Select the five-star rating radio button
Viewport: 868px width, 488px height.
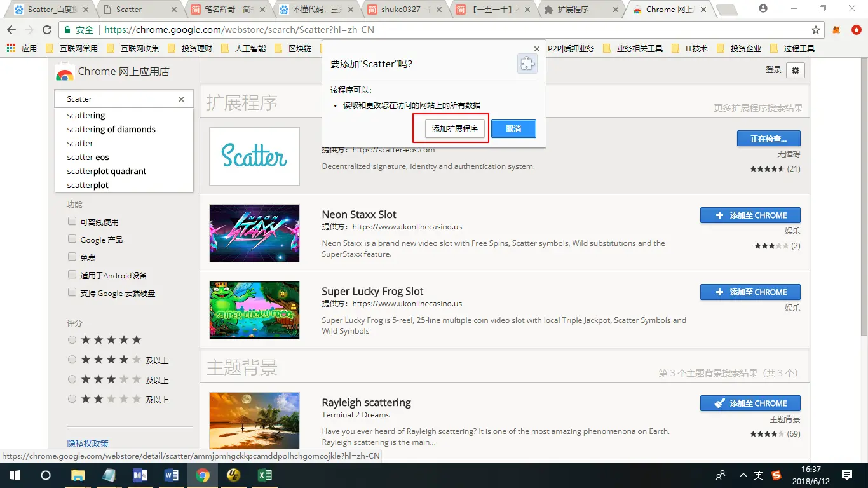72,340
